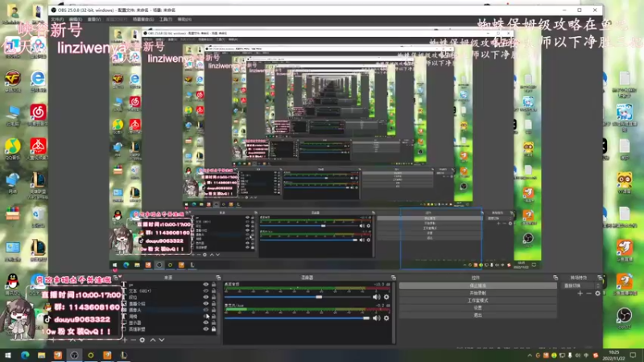This screenshot has height=362, width=644.
Task: Open the 直接切换 transition dropdown
Action: (x=582, y=286)
